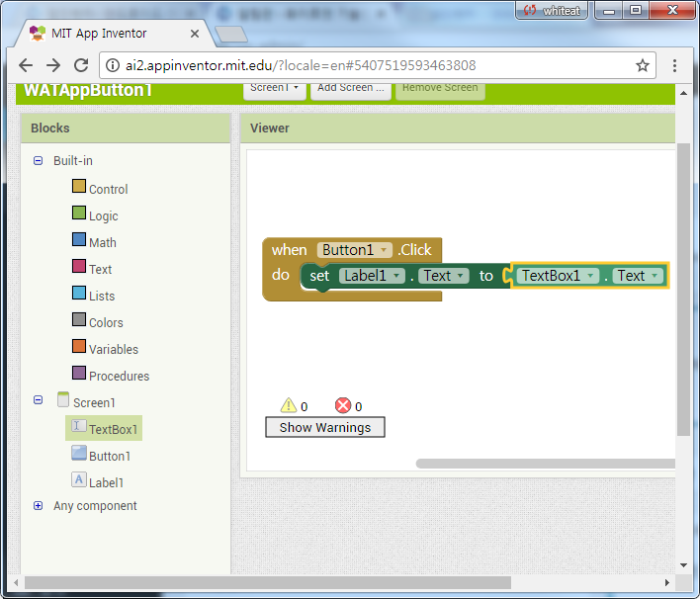Select the Lists blocks light-blue icon

click(79, 293)
